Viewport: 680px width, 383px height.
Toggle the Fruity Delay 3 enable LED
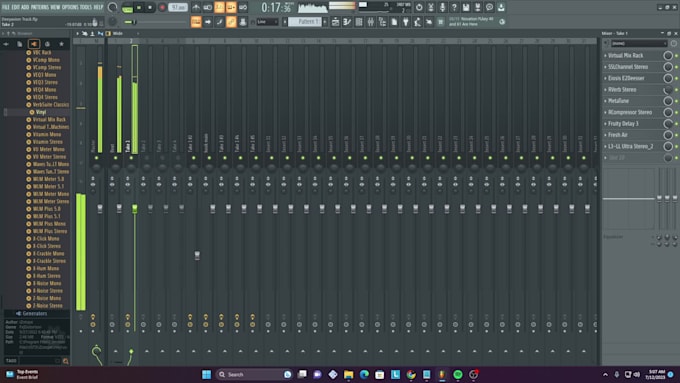(676, 124)
